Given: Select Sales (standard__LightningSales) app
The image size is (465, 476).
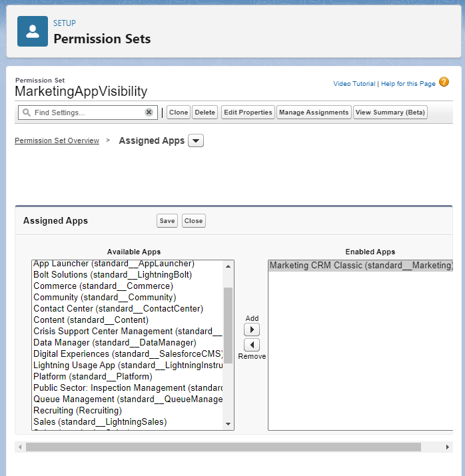Looking at the screenshot, I should click(127, 422).
